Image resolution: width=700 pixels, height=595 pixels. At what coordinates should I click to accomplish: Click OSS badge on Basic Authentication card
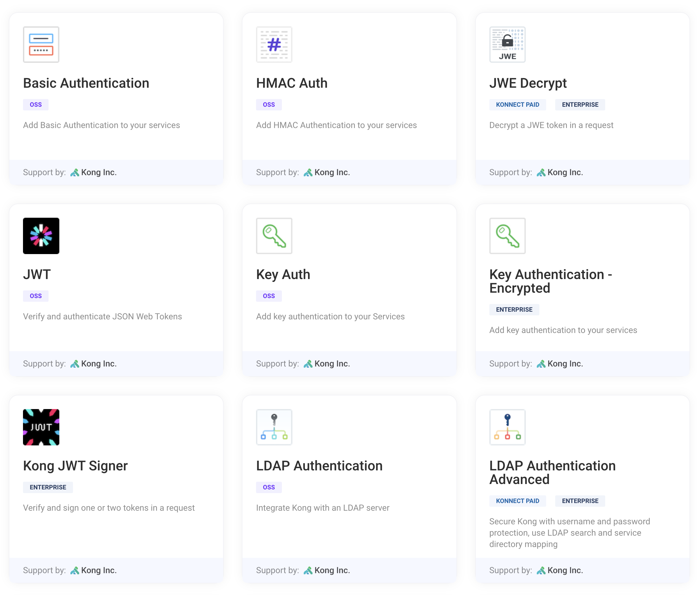click(36, 104)
